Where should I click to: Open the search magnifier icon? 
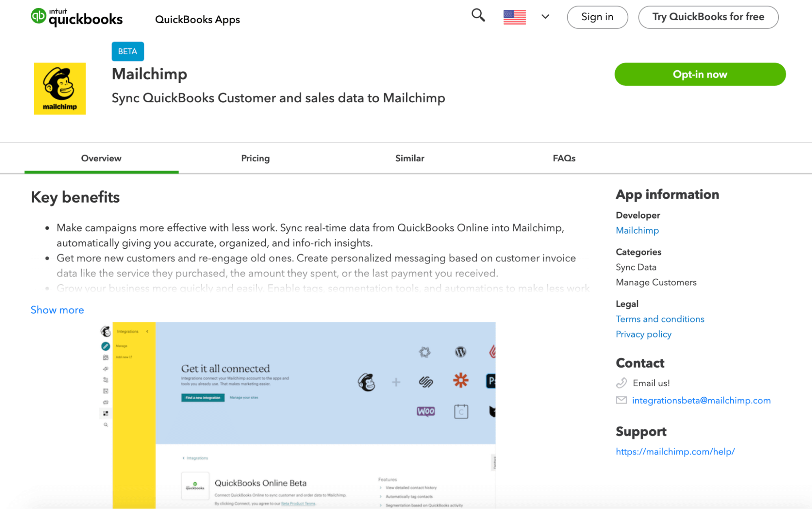pyautogui.click(x=478, y=15)
